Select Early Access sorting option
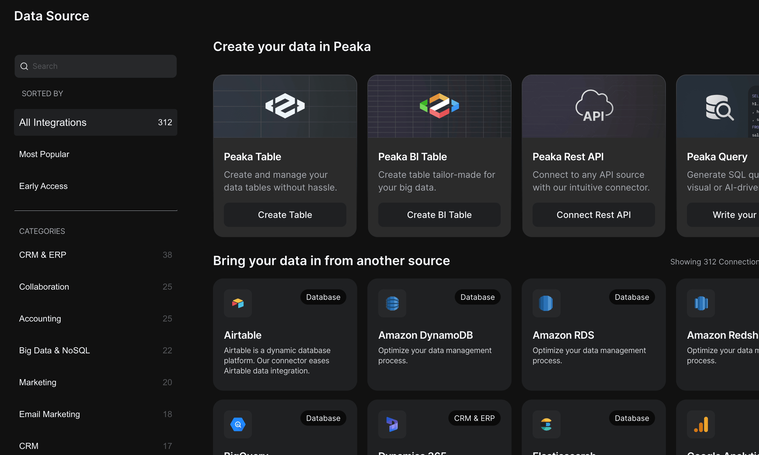Image resolution: width=759 pixels, height=455 pixels. (x=43, y=186)
